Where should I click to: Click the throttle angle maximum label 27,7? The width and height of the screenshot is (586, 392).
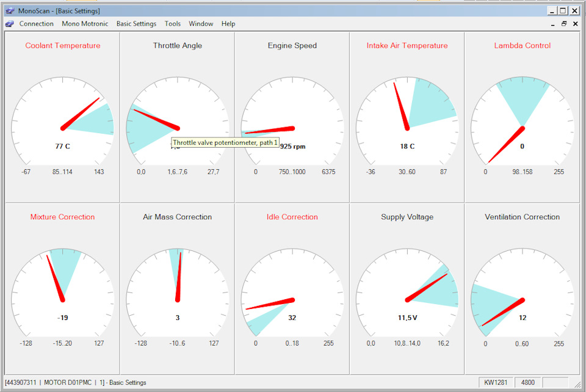click(x=214, y=172)
